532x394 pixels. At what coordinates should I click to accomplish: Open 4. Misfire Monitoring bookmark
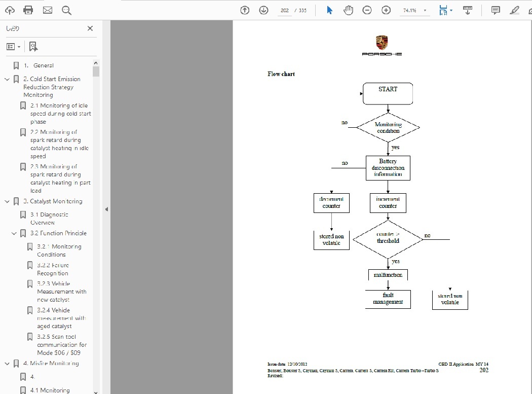tap(51, 364)
